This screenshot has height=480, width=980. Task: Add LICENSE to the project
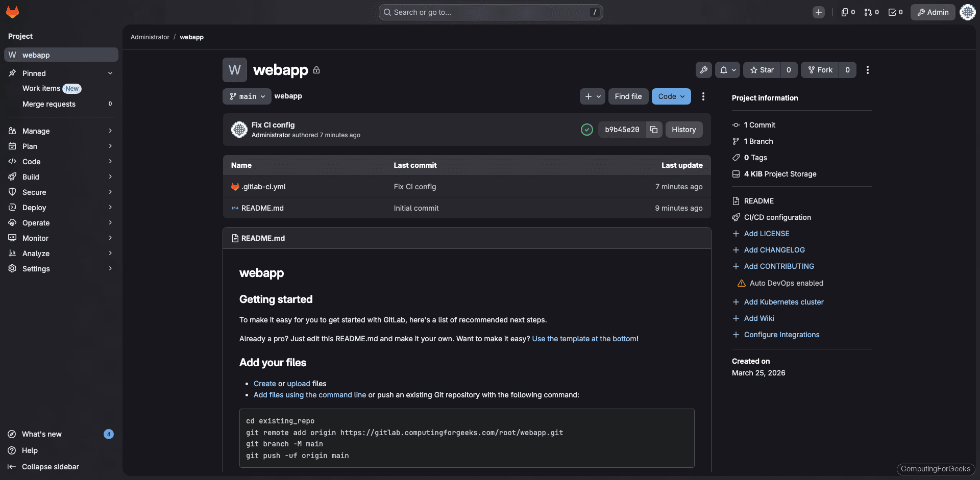click(x=766, y=233)
